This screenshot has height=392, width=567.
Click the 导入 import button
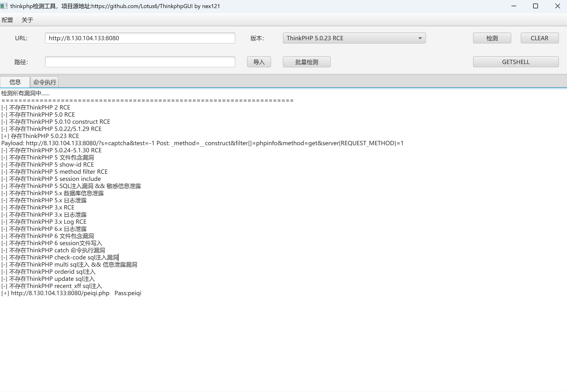tap(259, 62)
